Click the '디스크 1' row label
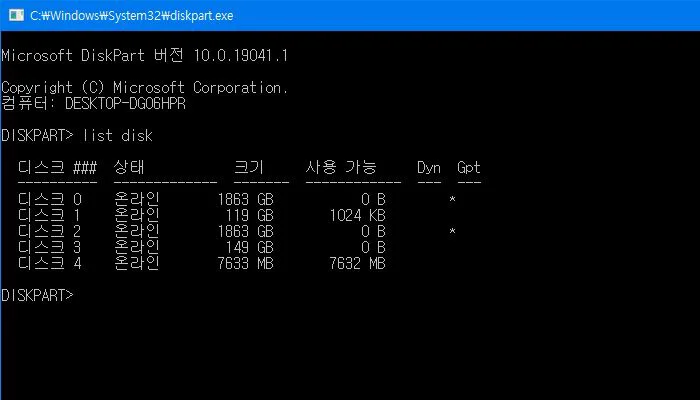700x400 pixels. pos(50,215)
